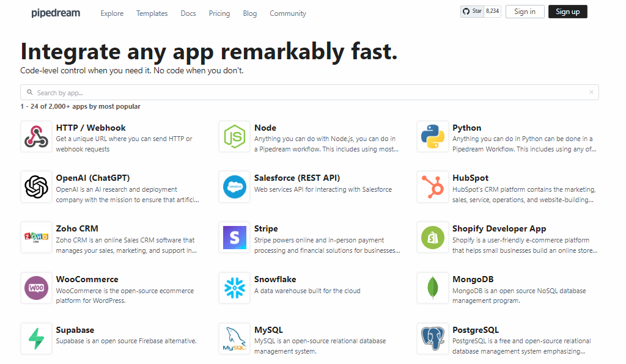Click the '1 - 24 of 2,000+ apps' text
Viewport: 626px width, 364px height.
[x=80, y=106]
